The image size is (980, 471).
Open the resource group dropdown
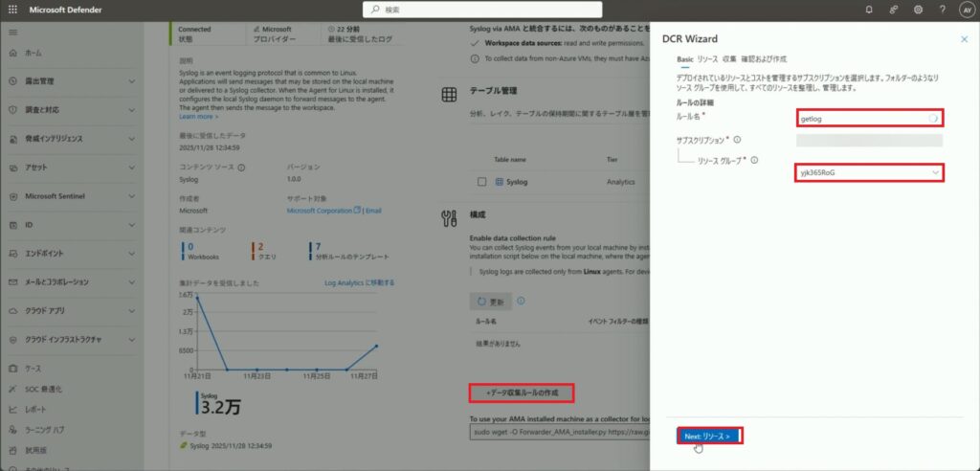[x=868, y=172]
